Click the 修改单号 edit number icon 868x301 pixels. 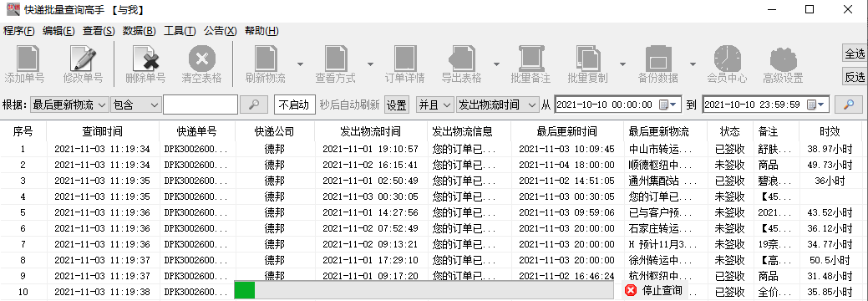pos(83,59)
